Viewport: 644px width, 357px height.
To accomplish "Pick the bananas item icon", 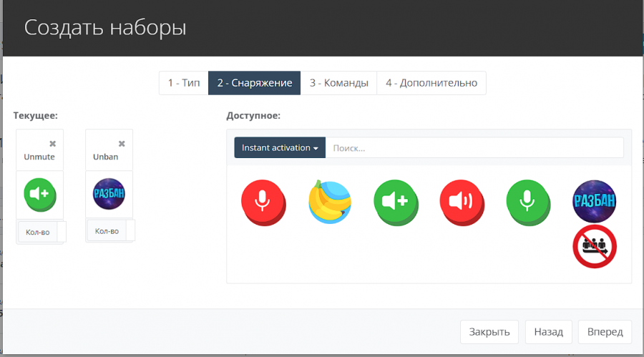I will coord(329,201).
